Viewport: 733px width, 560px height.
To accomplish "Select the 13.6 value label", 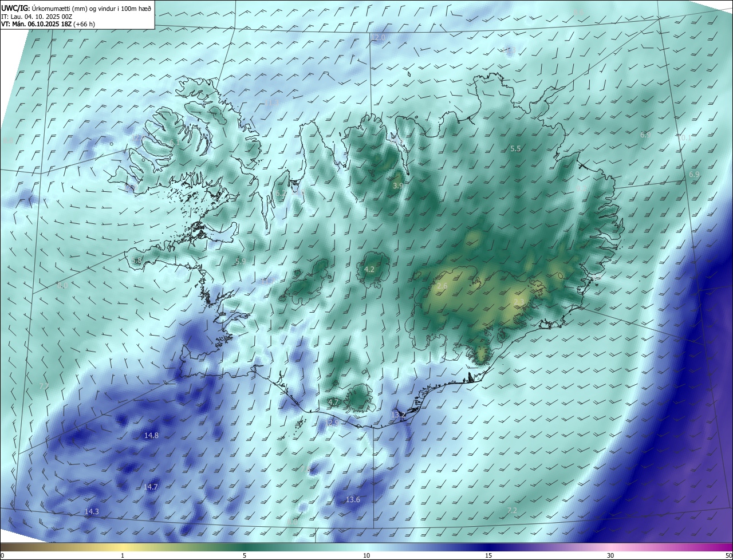I will coord(353,500).
